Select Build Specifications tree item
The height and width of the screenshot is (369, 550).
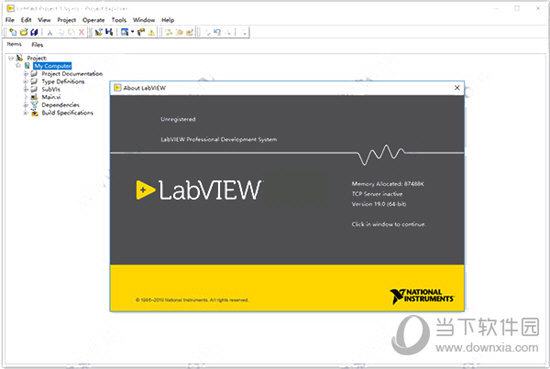coord(67,113)
